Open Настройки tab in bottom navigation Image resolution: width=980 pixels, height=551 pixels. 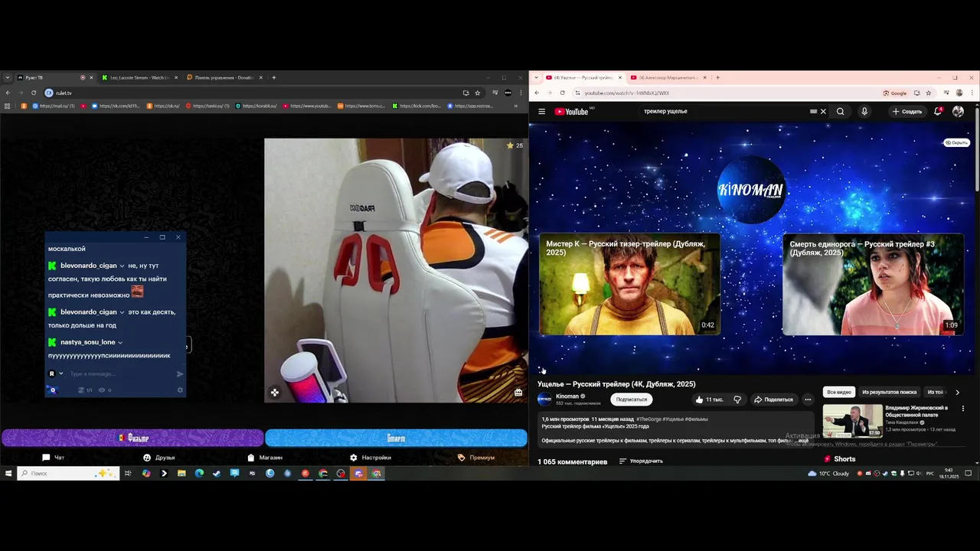tap(371, 458)
